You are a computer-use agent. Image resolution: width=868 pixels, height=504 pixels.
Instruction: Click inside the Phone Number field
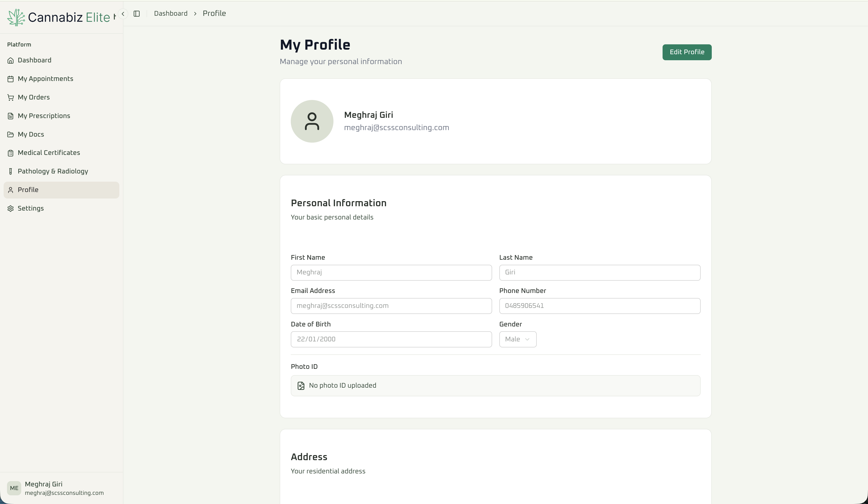[x=599, y=306]
